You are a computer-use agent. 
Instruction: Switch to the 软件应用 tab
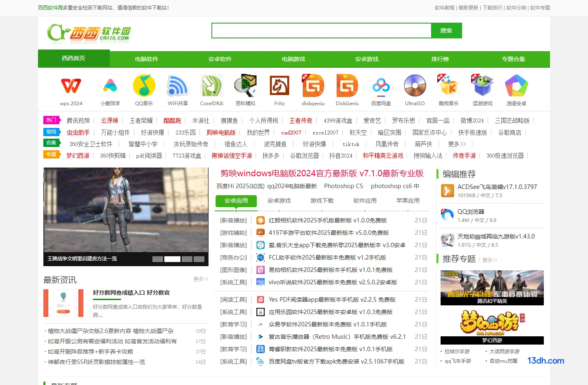coord(365,201)
